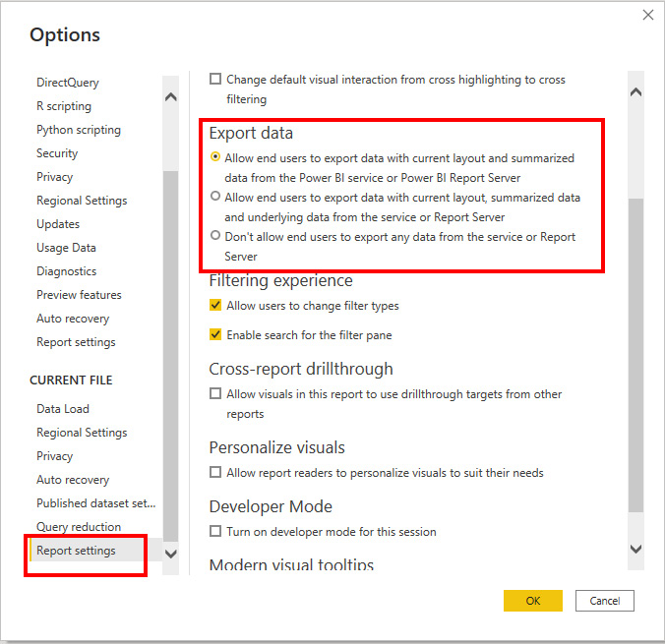This screenshot has height=644, width=665.
Task: Choose Don't allow end users to export
Action: (215, 236)
